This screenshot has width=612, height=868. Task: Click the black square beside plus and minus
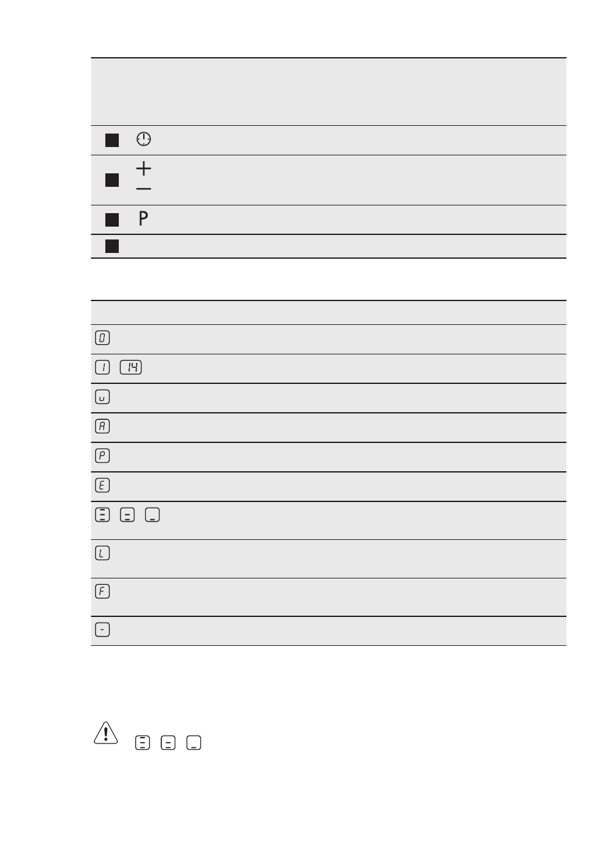(x=112, y=180)
